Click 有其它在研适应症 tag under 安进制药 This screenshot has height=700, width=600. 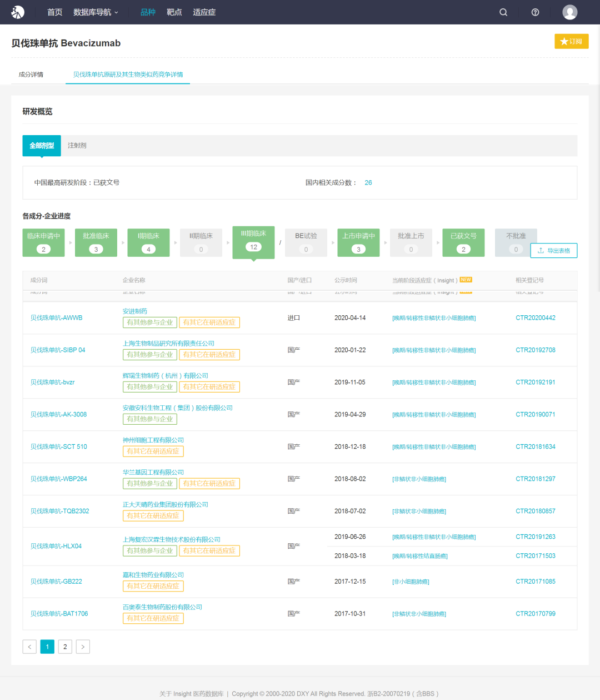(x=209, y=322)
